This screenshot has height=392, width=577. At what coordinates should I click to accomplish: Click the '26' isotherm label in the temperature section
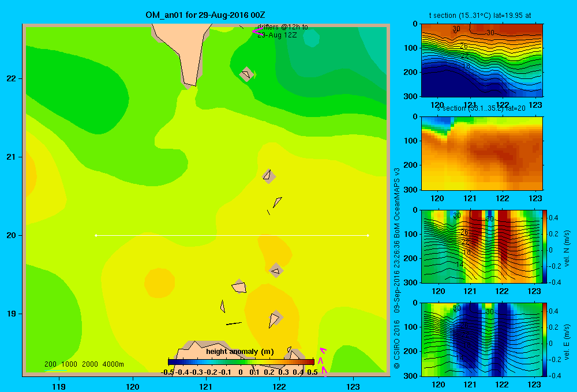click(x=464, y=46)
